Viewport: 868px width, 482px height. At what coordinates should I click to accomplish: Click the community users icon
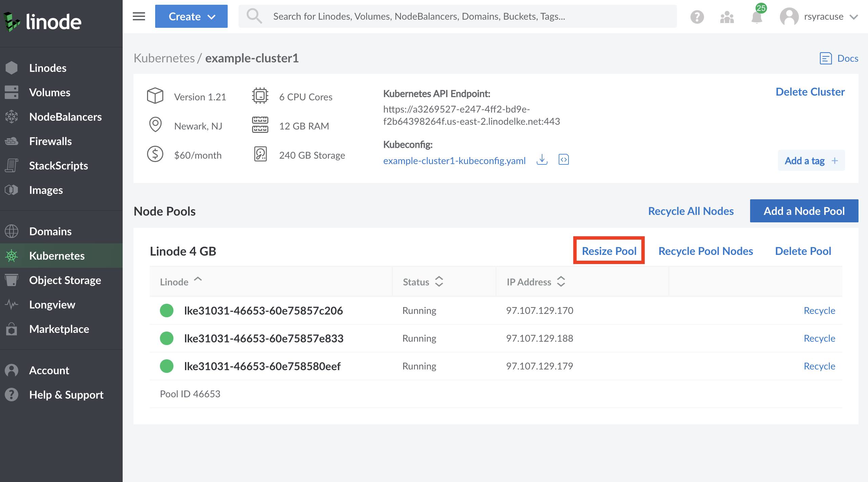point(726,17)
